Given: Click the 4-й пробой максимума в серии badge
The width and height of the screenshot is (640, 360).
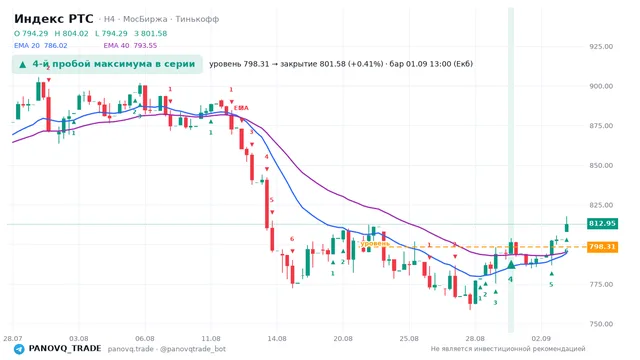Looking at the screenshot, I should point(107,64).
